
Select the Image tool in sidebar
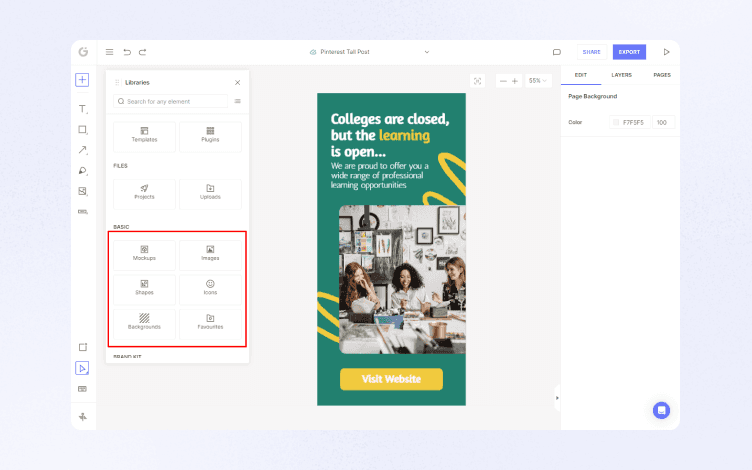pos(82,191)
